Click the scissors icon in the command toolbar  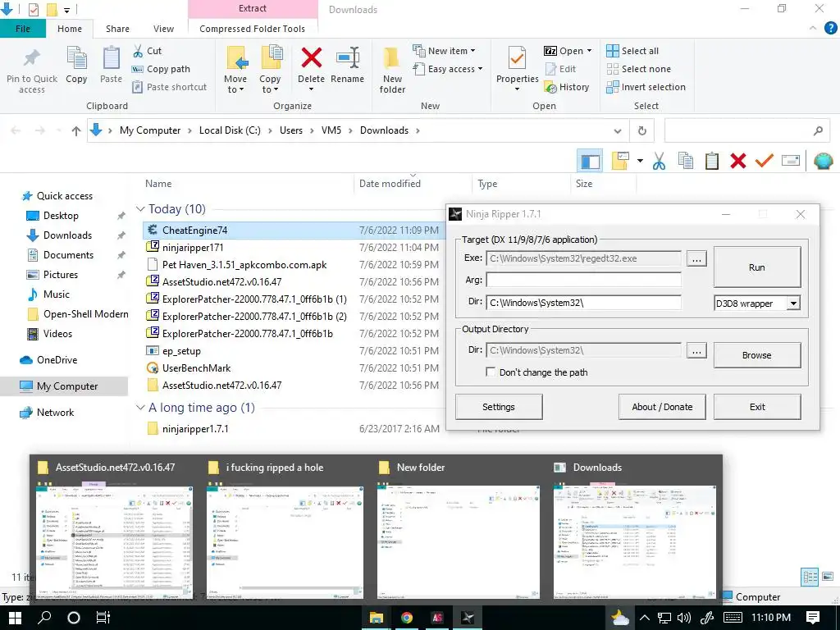(x=659, y=161)
